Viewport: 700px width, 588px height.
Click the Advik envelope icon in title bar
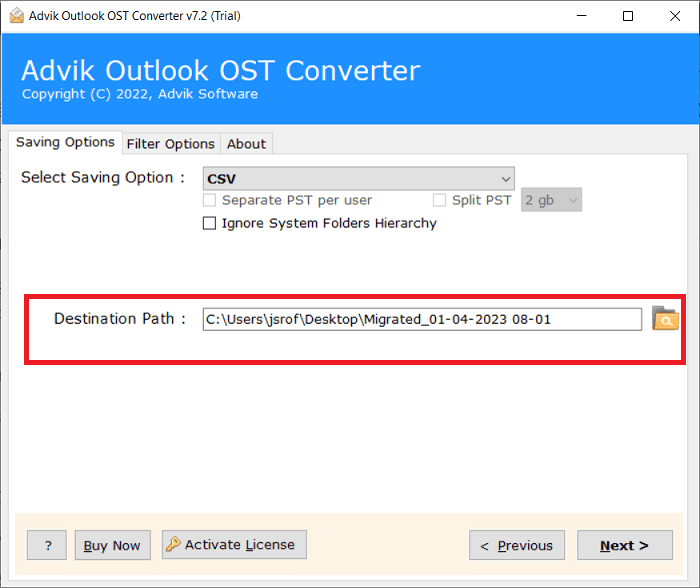(x=17, y=16)
